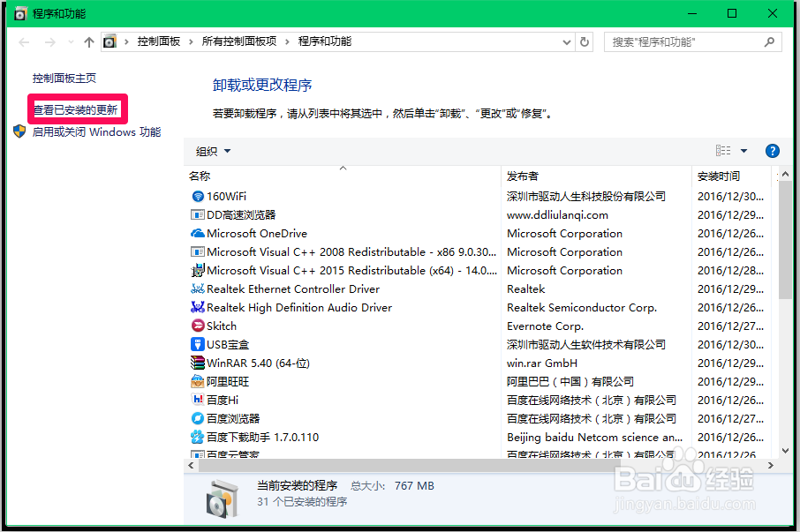Refresh the programs list
The height and width of the screenshot is (532, 800).
[x=585, y=41]
